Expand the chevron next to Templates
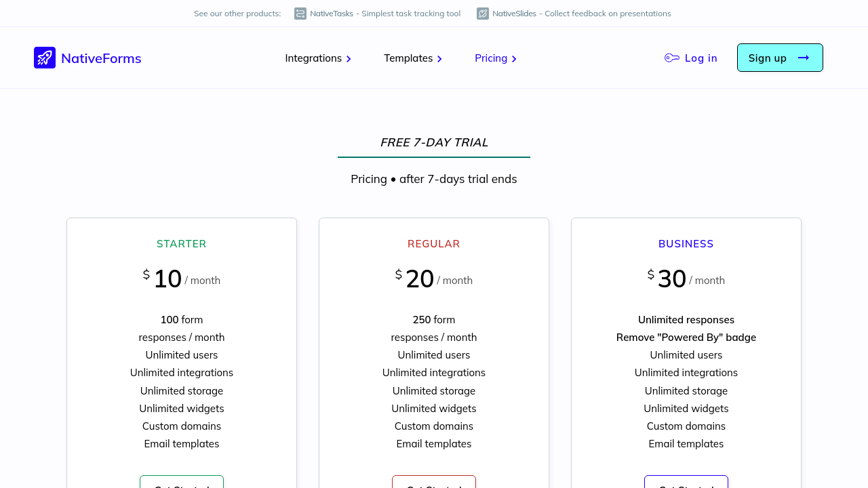The image size is (868, 488). [x=439, y=59]
